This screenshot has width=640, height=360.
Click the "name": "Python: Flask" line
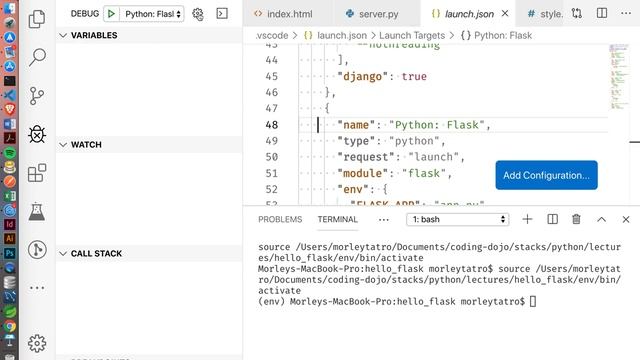click(x=413, y=125)
